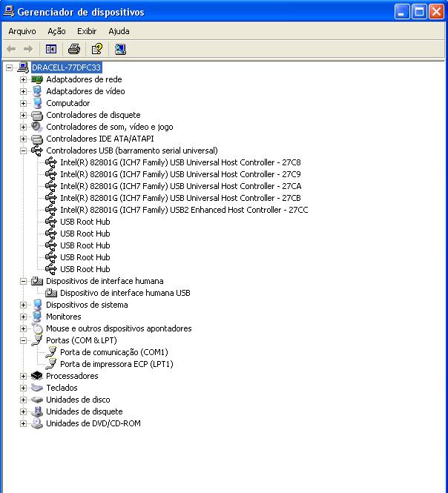
Task: Click the Scan for hardware changes icon
Action: click(x=120, y=49)
